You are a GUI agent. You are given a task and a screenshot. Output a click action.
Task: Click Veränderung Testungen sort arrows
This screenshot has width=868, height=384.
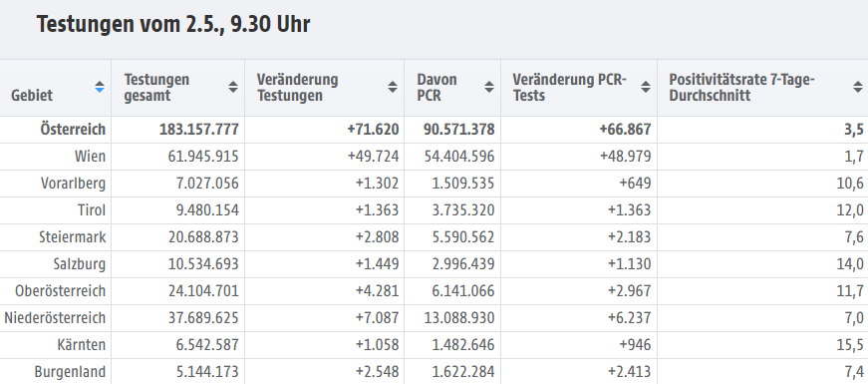coord(393,87)
